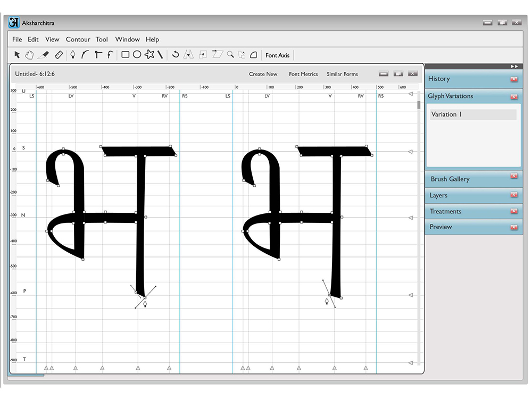Click the Font Axis button
This screenshot has height=399, width=532.
tap(277, 55)
